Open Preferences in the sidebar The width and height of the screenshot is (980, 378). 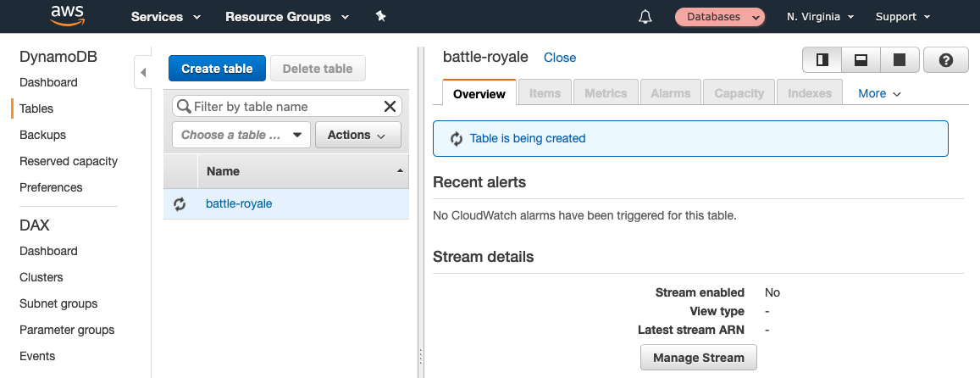point(51,187)
